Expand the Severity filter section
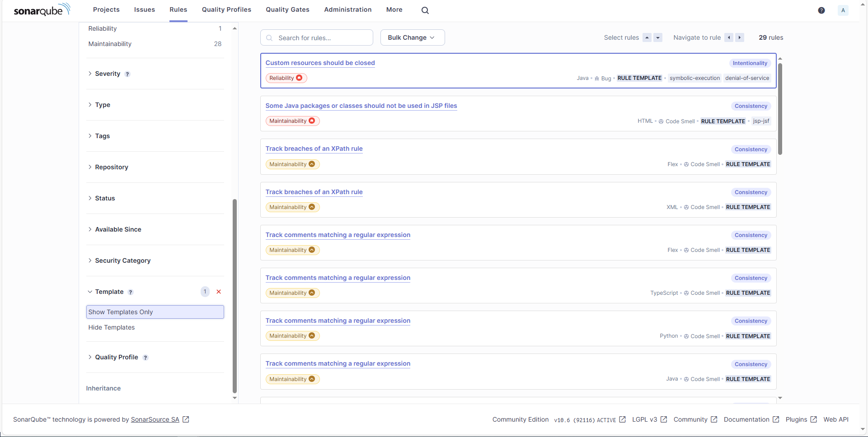The width and height of the screenshot is (868, 437). click(x=108, y=74)
